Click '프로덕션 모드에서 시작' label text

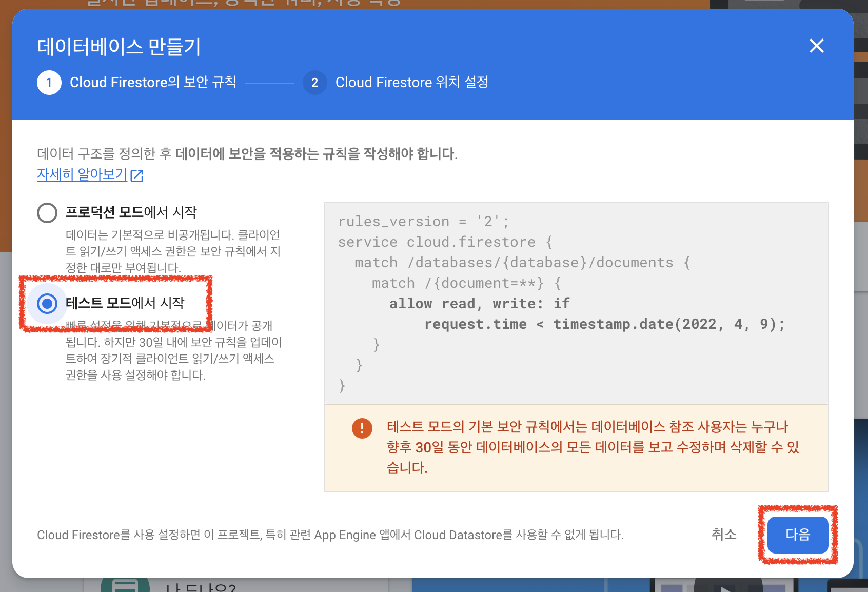point(131,212)
